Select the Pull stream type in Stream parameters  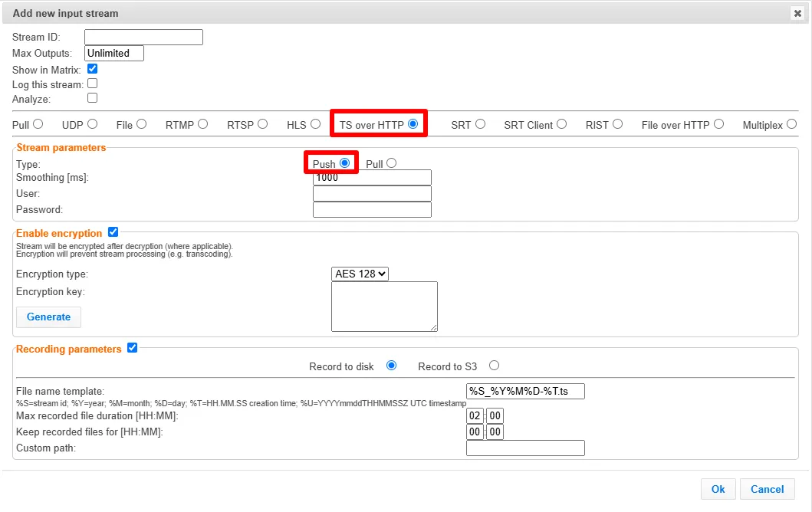tap(392, 163)
